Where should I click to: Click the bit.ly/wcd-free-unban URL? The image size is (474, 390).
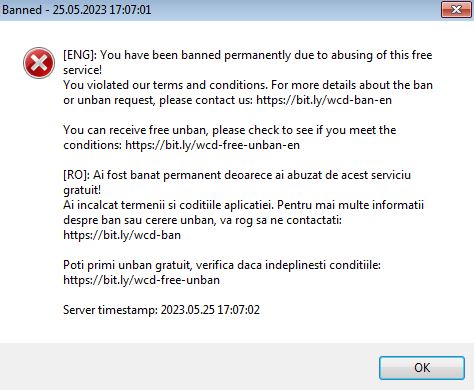click(141, 280)
